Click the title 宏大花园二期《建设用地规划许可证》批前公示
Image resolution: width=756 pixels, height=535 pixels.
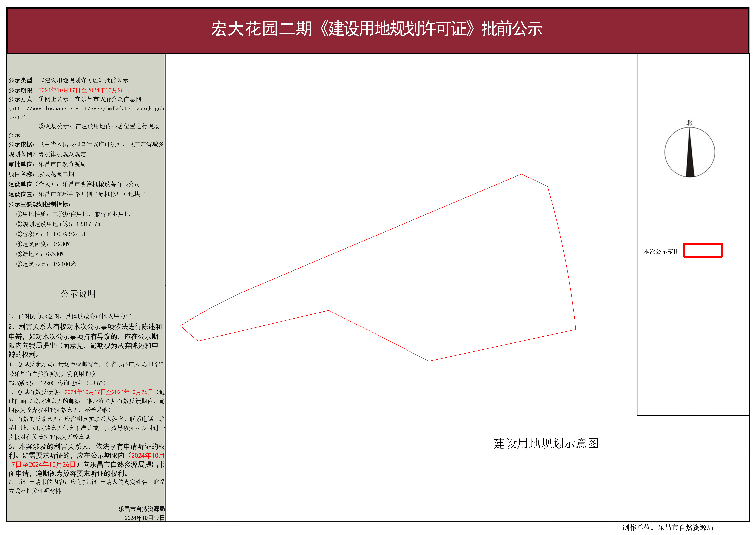click(377, 29)
